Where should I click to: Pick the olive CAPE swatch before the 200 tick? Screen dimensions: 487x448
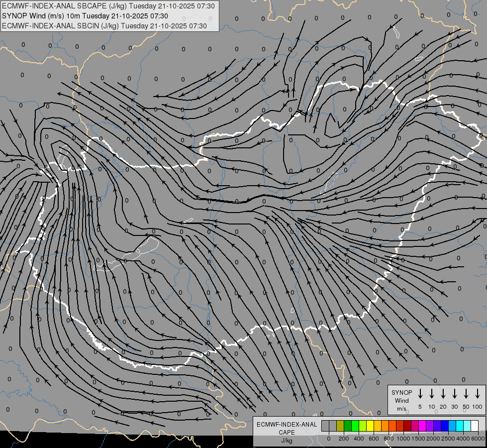coord(340,426)
